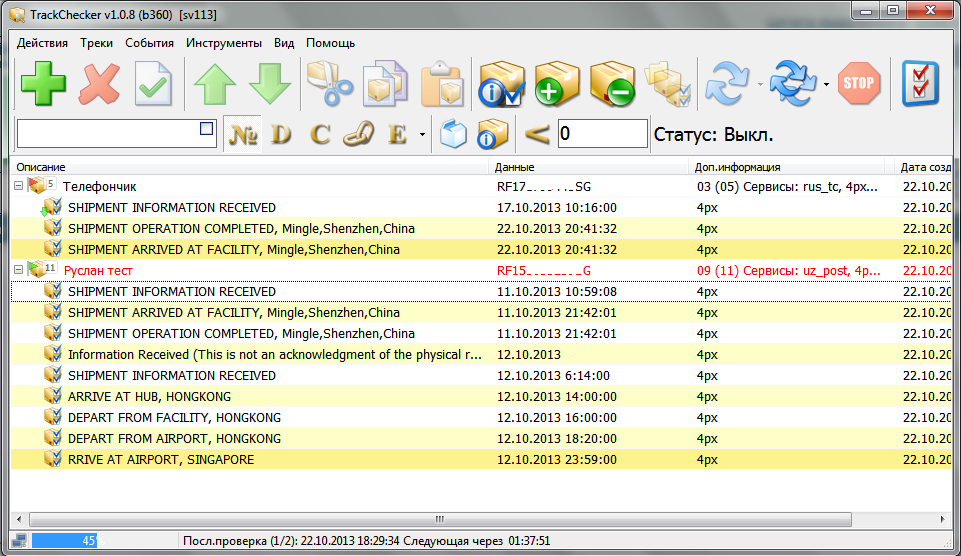Click the scissors cut icon
The height and width of the screenshot is (556, 961).
[329, 84]
